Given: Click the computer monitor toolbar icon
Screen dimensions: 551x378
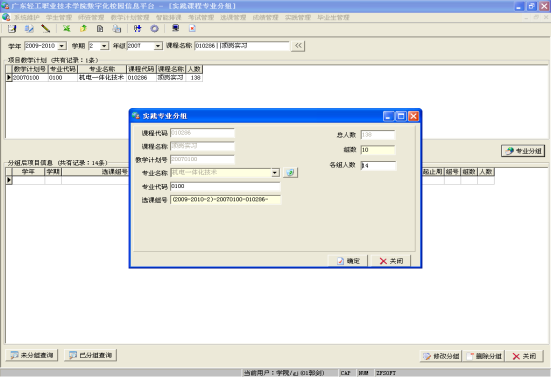Looking at the screenshot, I should [175, 28].
